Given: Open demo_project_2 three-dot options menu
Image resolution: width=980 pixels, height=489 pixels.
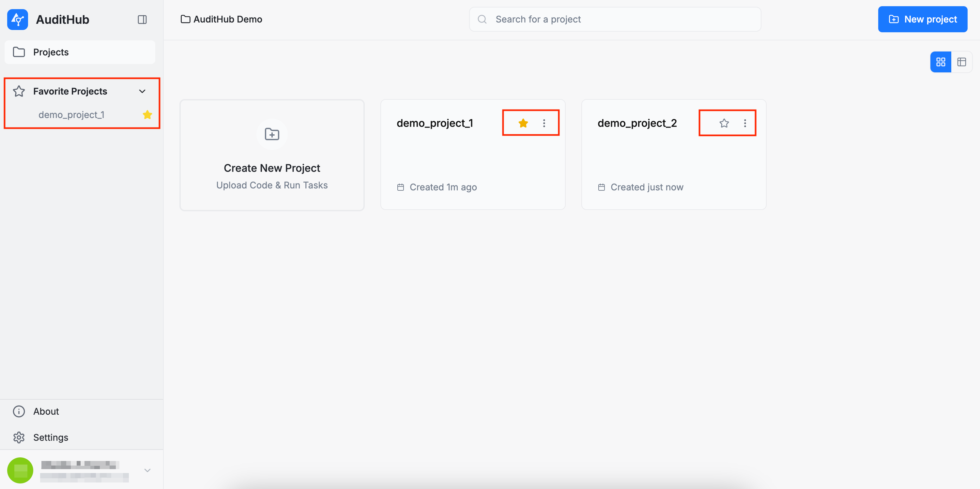Looking at the screenshot, I should point(744,123).
